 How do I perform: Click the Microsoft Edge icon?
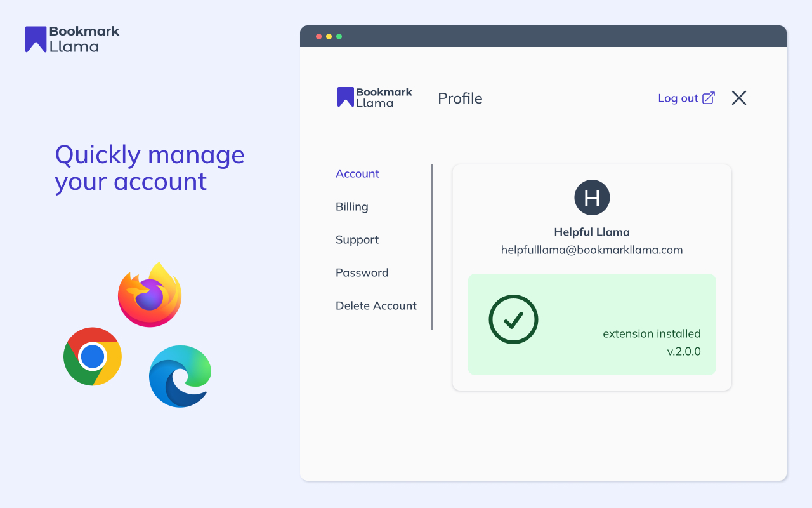(180, 376)
